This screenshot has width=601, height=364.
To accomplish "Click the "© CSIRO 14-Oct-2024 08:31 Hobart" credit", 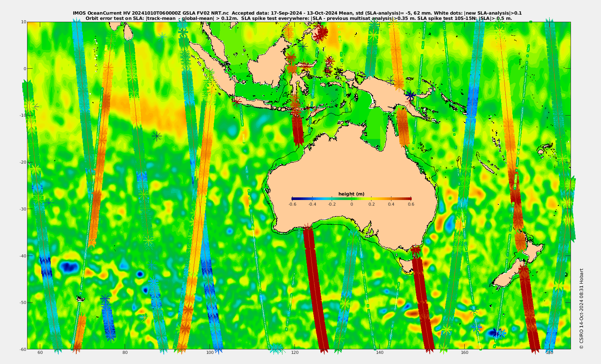I will click(x=581, y=308).
